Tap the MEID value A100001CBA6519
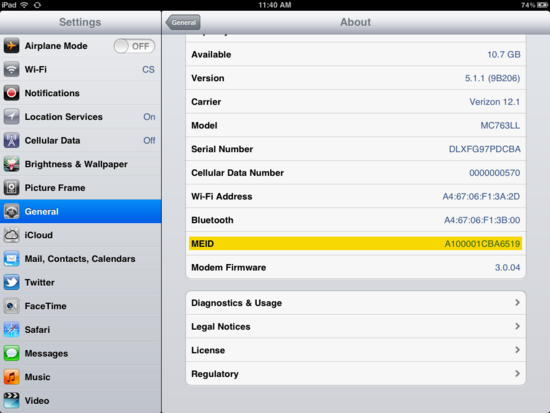Screen dimensions: 550x413 tap(482, 244)
